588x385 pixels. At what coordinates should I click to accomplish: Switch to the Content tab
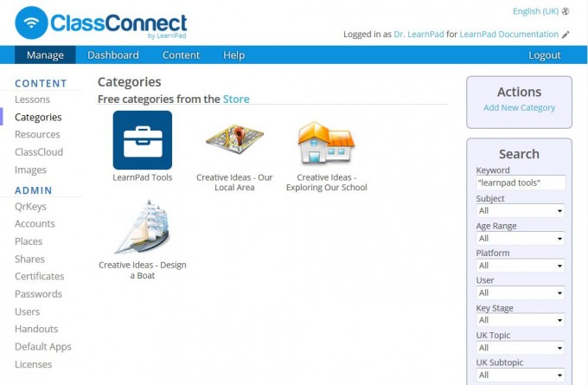point(181,55)
